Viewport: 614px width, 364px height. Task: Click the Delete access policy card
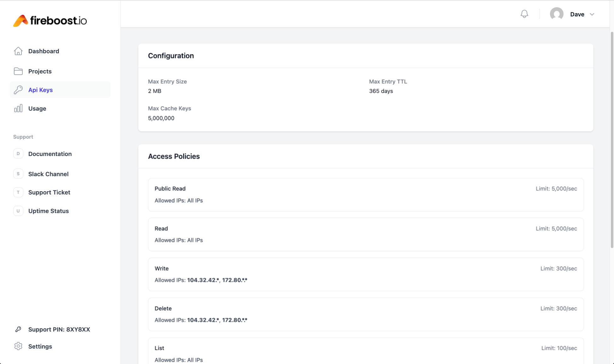click(x=365, y=314)
